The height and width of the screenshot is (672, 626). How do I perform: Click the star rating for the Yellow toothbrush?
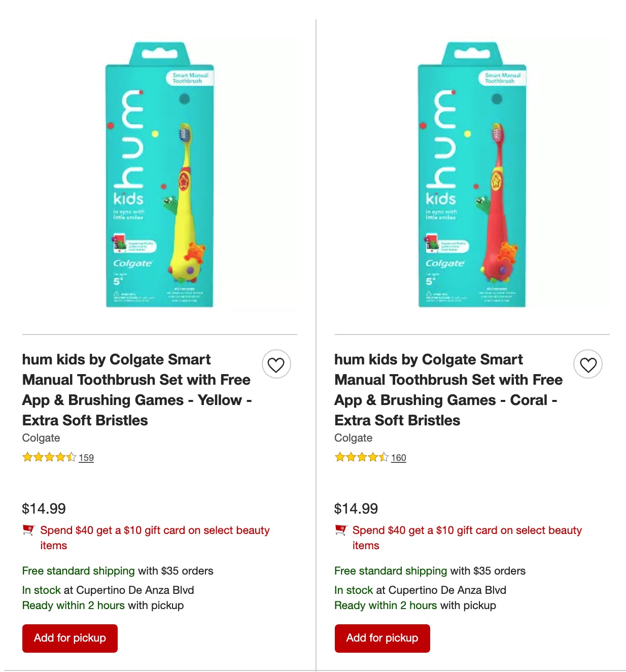pos(48,457)
